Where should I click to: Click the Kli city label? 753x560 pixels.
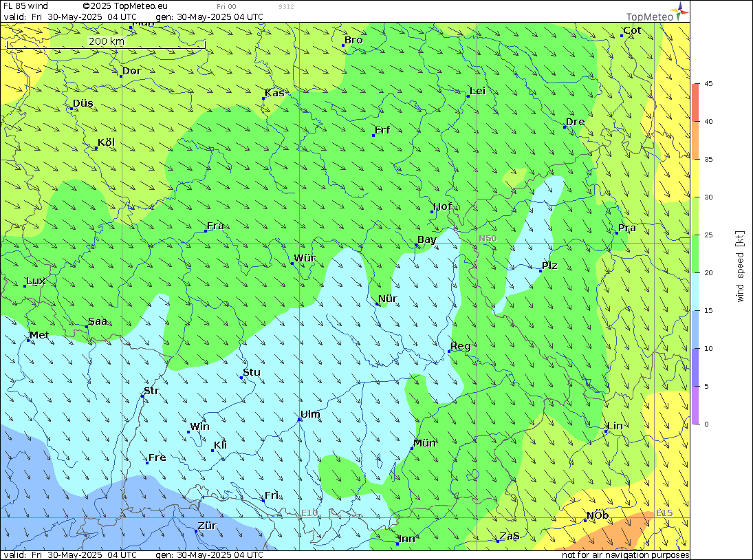(x=221, y=445)
